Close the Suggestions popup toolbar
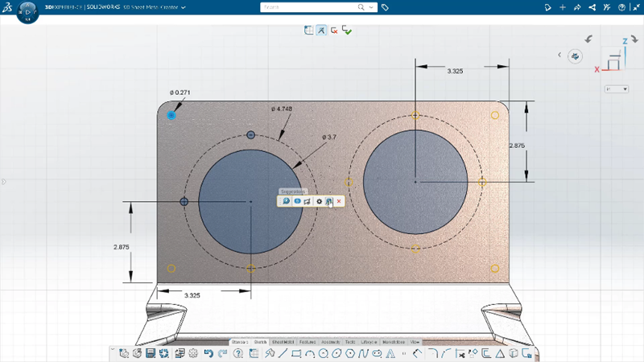The image size is (644, 362). coord(340,201)
